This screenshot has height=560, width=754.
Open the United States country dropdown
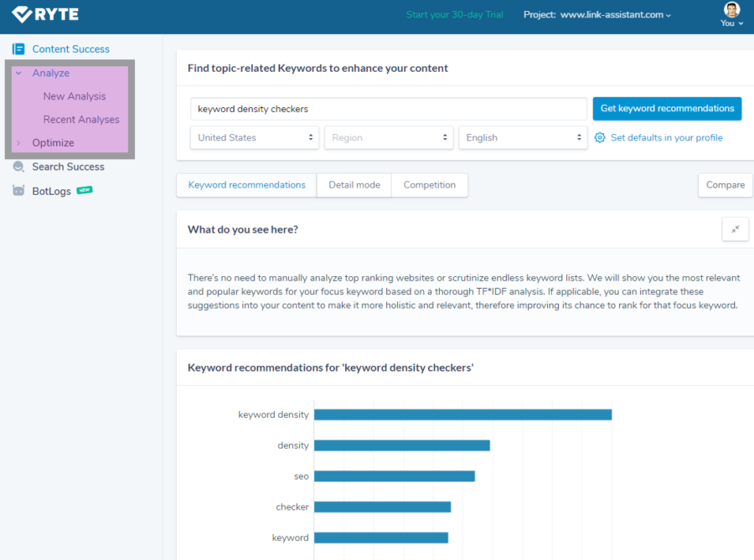tap(255, 138)
